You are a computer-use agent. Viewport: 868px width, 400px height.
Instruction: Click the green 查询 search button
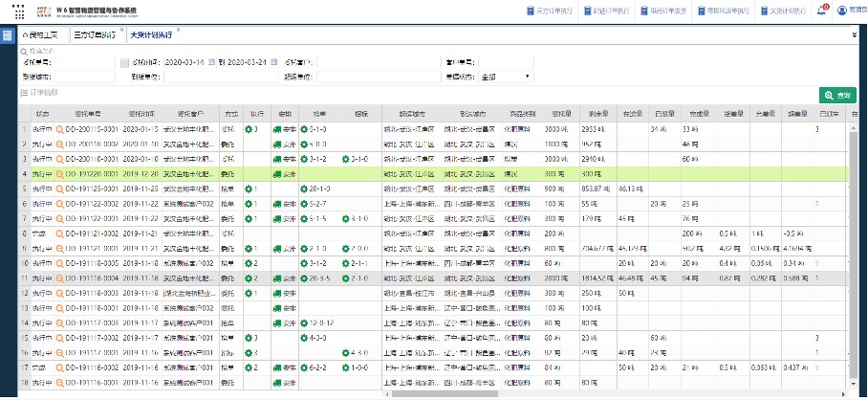click(x=837, y=96)
